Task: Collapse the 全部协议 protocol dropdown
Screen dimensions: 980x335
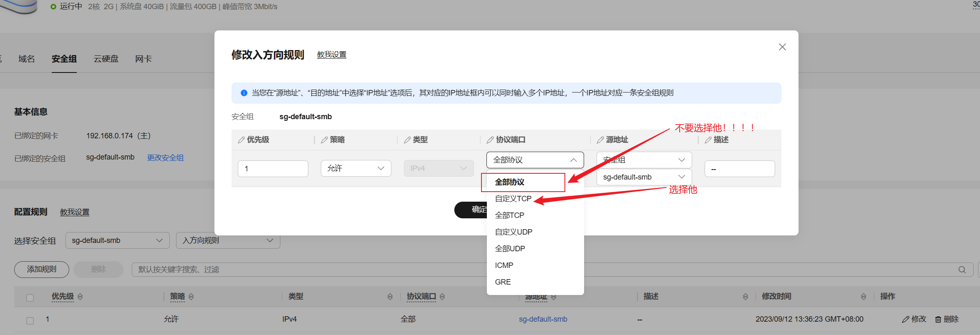Action: (x=535, y=160)
